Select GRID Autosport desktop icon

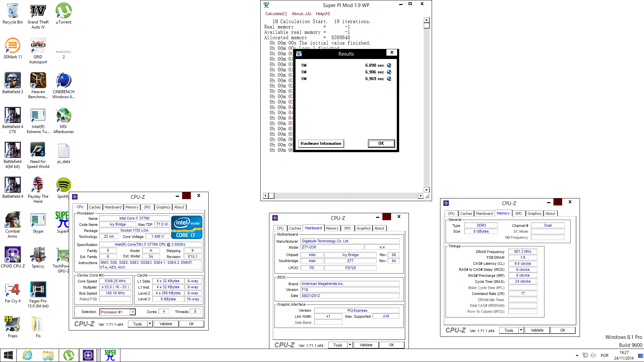pyautogui.click(x=38, y=51)
